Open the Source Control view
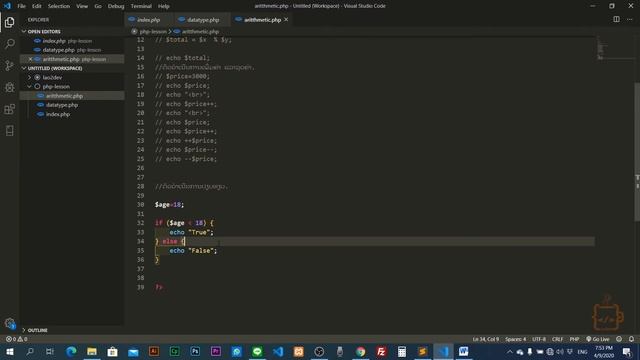Screen dimensions: 640x360 tap(9, 65)
